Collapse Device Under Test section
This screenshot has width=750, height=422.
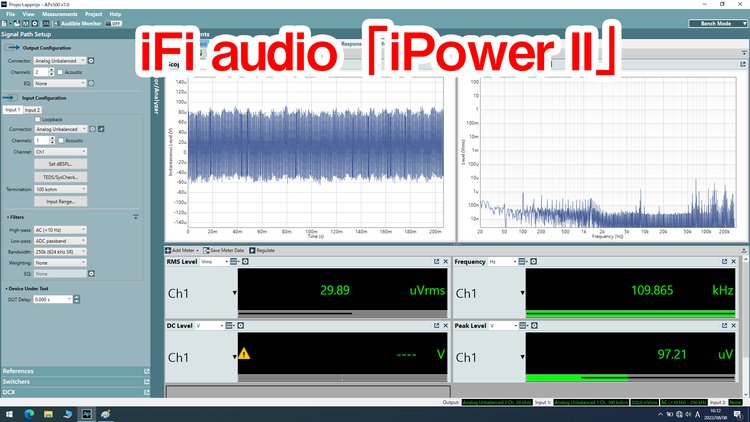[7, 289]
